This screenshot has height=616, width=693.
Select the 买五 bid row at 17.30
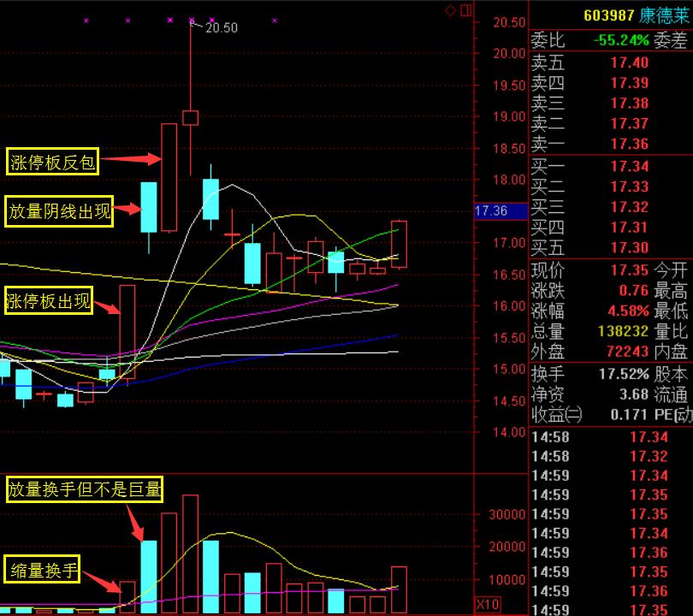[611, 248]
